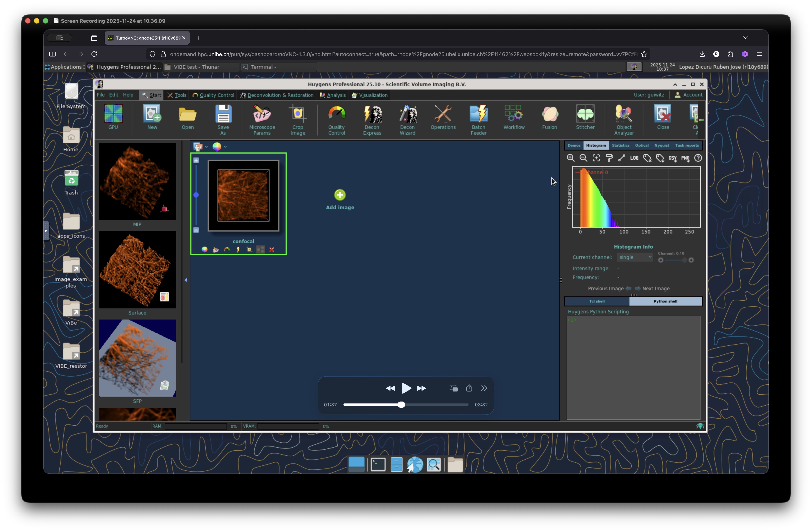Collapse the left renderer thumbnails panel
Viewport: 812px width, 531px height.
point(186,280)
